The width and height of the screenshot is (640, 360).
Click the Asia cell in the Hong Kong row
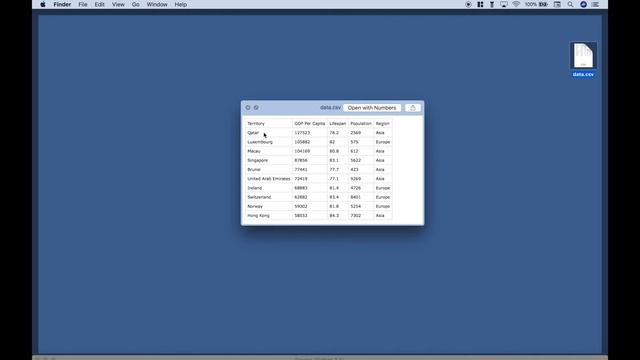[x=383, y=216]
